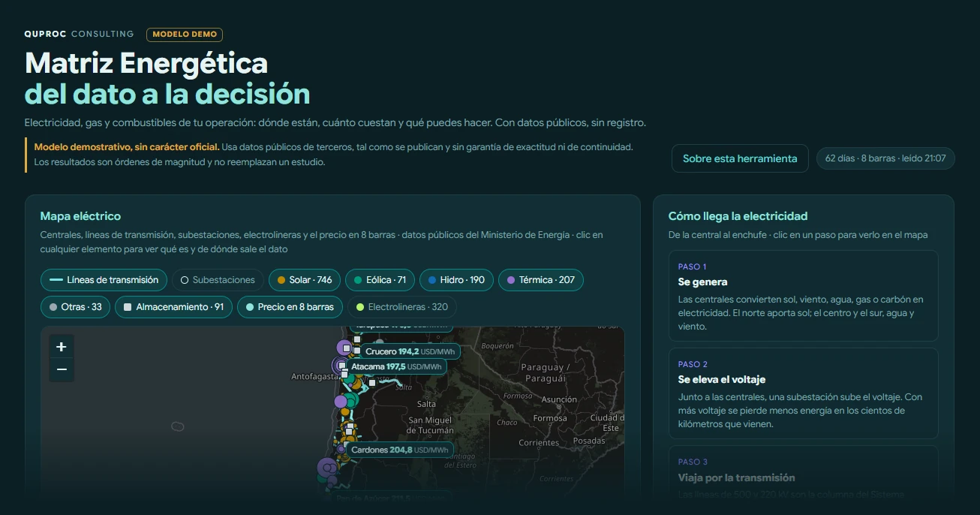The height and width of the screenshot is (515, 980).
Task: Click the Mapa eléctrico heading
Action: click(x=80, y=216)
